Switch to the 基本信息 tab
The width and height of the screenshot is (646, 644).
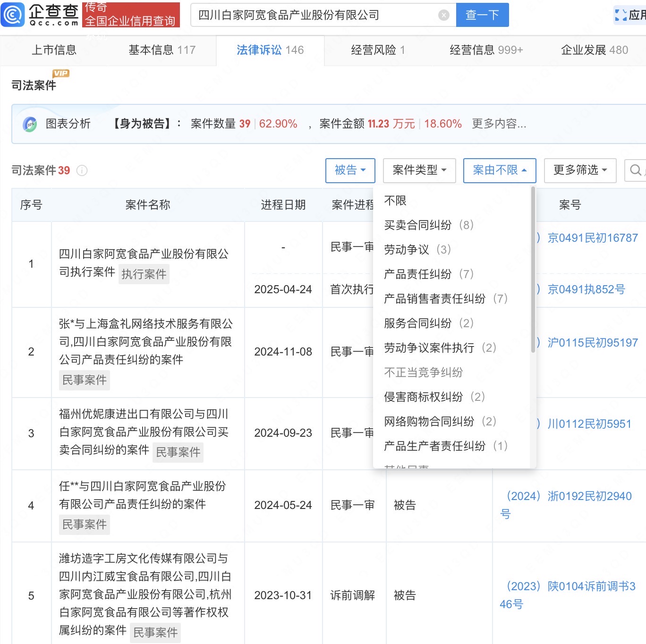(161, 50)
